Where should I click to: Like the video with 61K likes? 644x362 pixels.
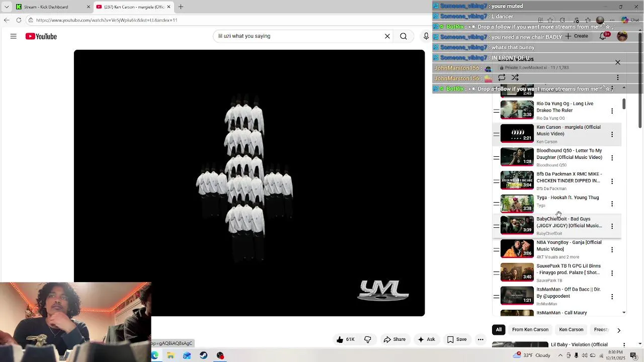(346, 339)
